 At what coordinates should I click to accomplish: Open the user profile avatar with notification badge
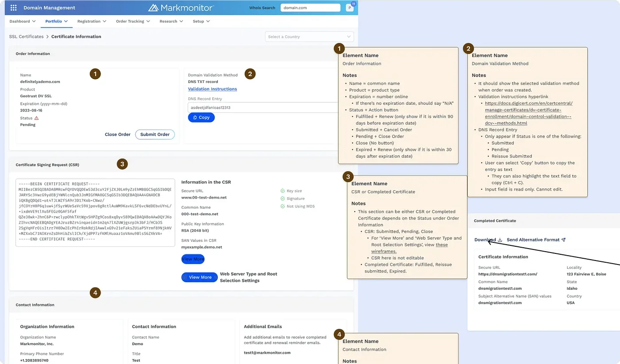(x=350, y=8)
